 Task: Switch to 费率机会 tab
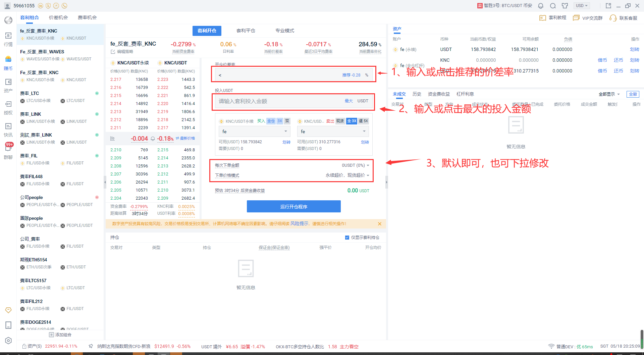(87, 17)
